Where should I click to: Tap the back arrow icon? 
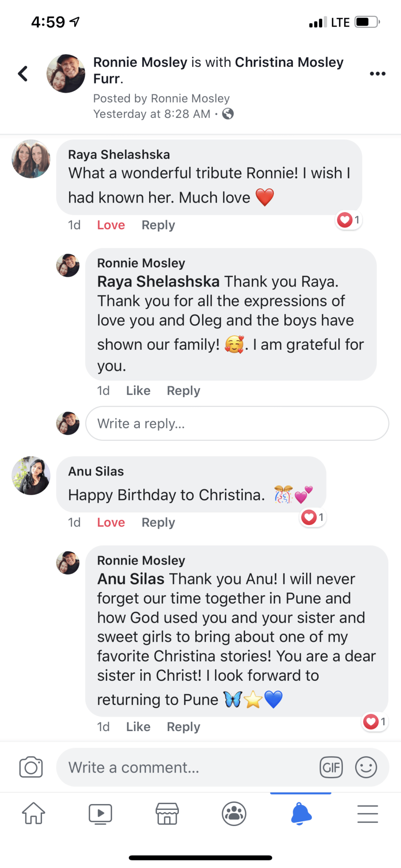coord(23,74)
